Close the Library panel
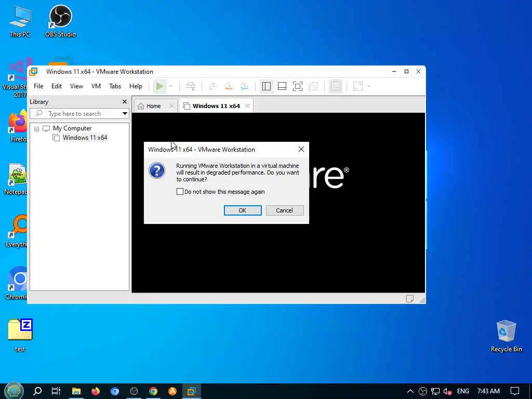 point(125,102)
